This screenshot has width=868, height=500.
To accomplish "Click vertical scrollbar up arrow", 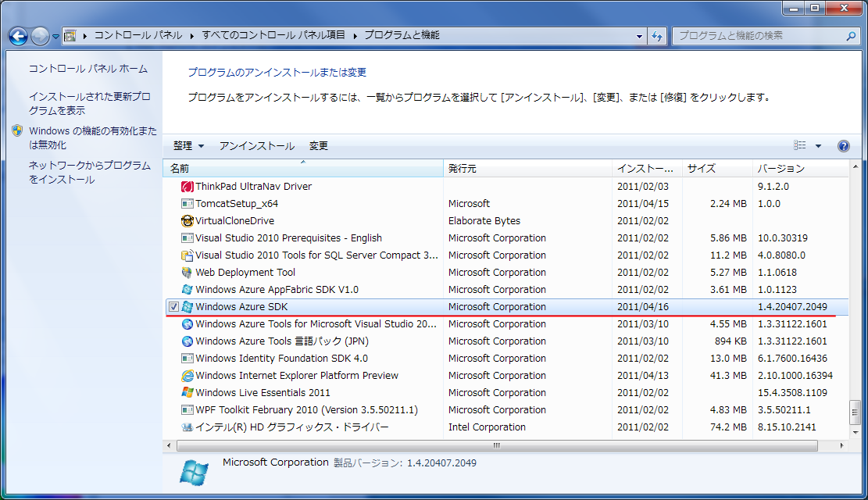I will 855,166.
